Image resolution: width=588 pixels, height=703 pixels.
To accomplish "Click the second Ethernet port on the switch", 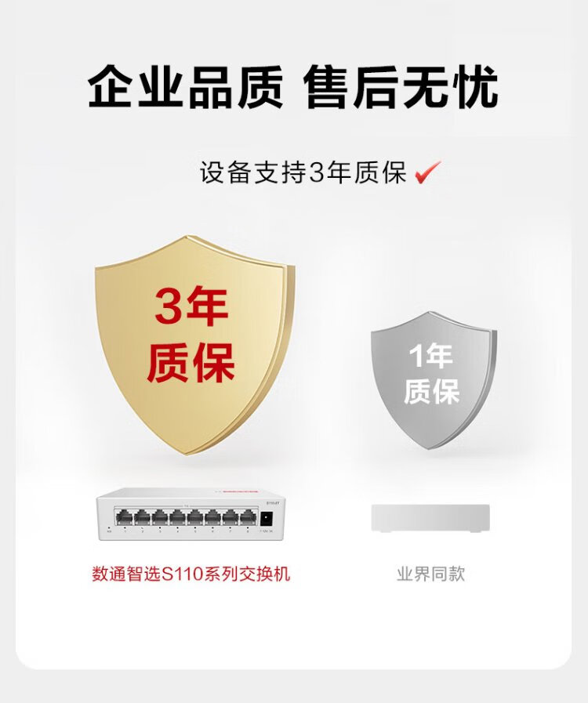I will (142, 517).
